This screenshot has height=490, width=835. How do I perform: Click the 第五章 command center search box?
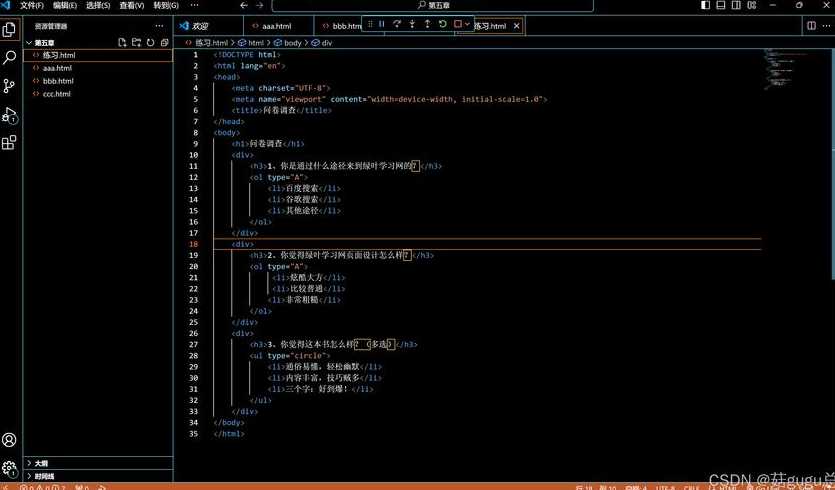pyautogui.click(x=432, y=5)
